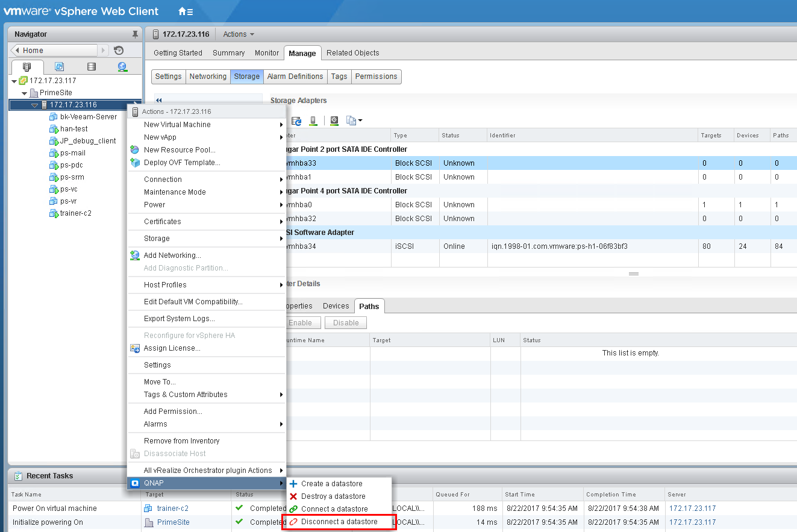Click the New Resource Pool icon
The image size is (797, 532).
click(135, 150)
